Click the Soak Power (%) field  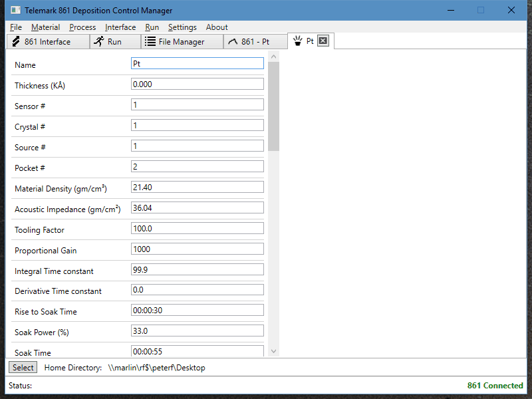click(x=198, y=331)
